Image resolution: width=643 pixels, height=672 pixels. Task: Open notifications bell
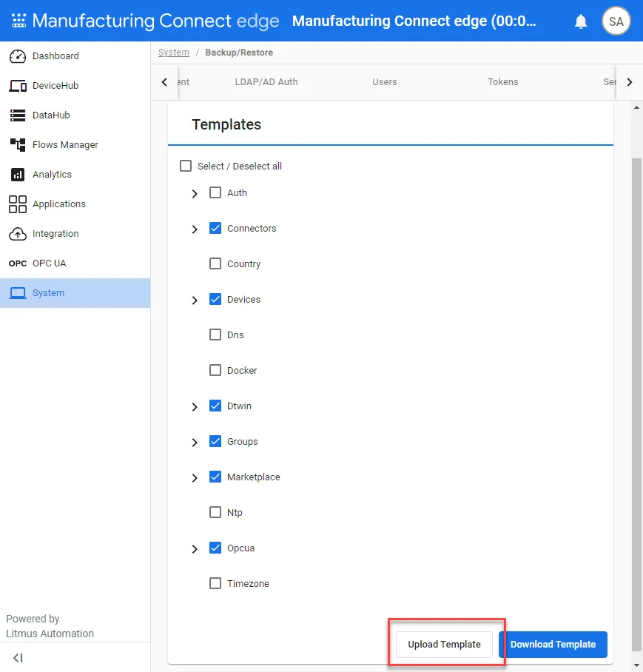(580, 21)
